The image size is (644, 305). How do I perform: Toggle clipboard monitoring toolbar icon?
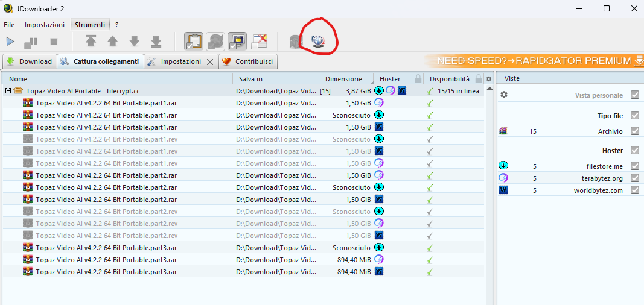[x=194, y=41]
